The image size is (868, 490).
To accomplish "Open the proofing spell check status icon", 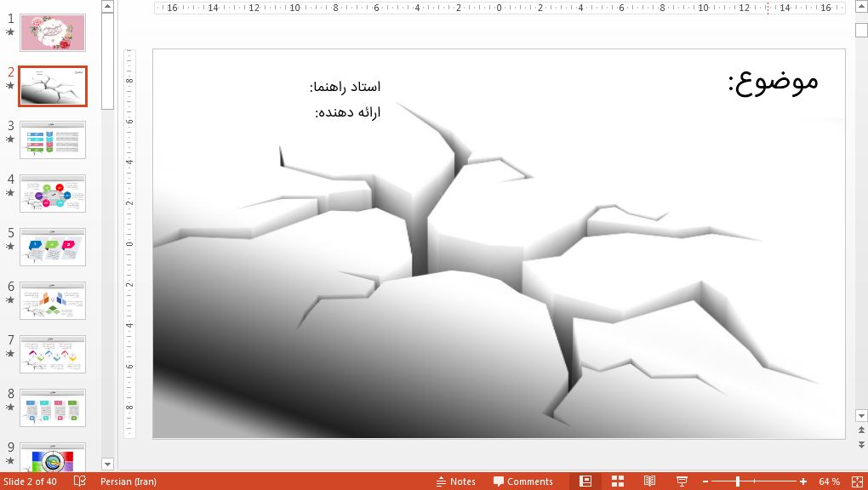I will (78, 481).
